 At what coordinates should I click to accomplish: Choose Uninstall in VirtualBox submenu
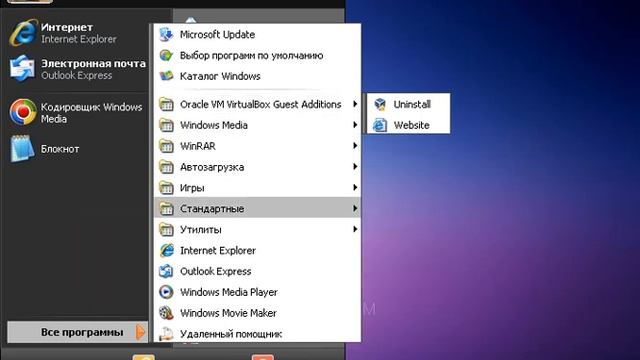coord(409,104)
